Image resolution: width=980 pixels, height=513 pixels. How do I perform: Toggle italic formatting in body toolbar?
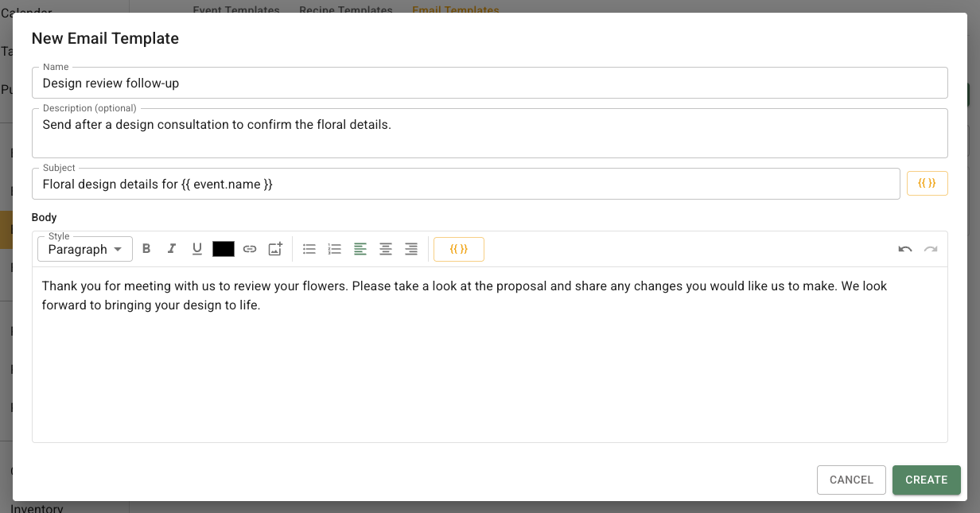point(171,249)
